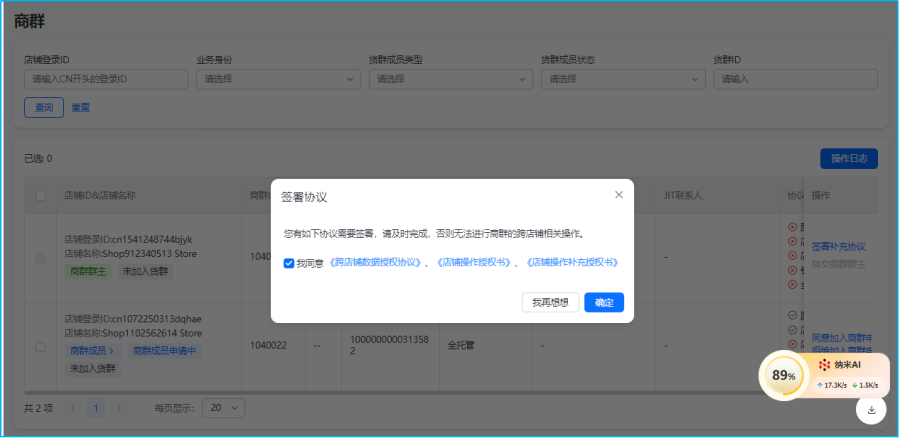Screen dimensions: 900x438
Task: Confirm the agreement with 确定
Action: click(604, 303)
